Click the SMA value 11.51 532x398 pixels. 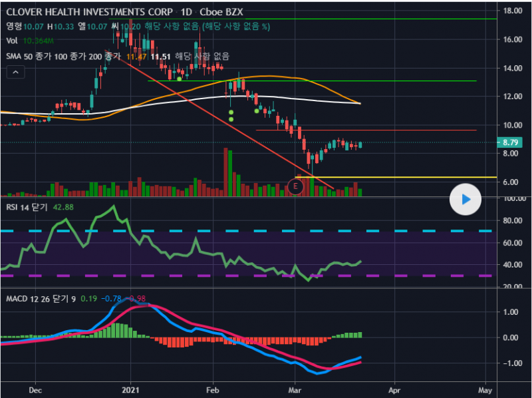160,57
